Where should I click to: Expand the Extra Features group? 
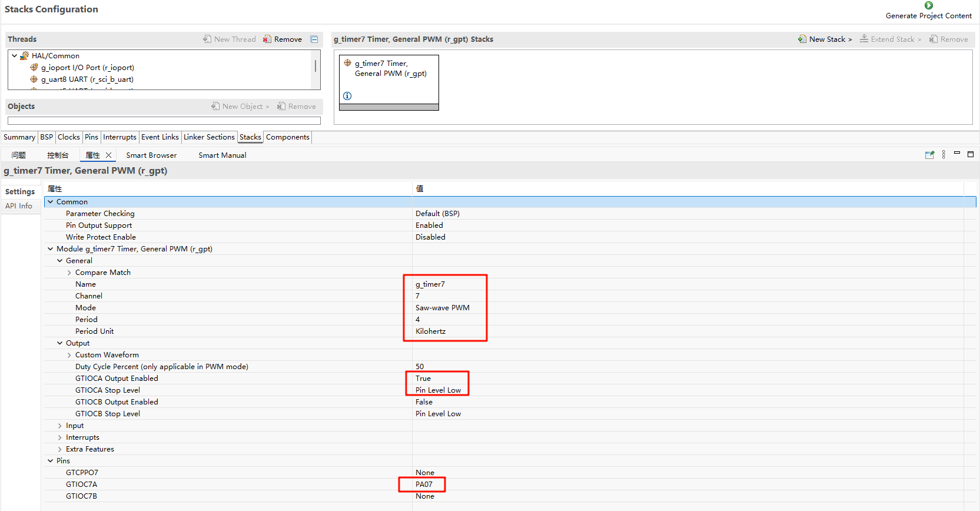point(60,449)
